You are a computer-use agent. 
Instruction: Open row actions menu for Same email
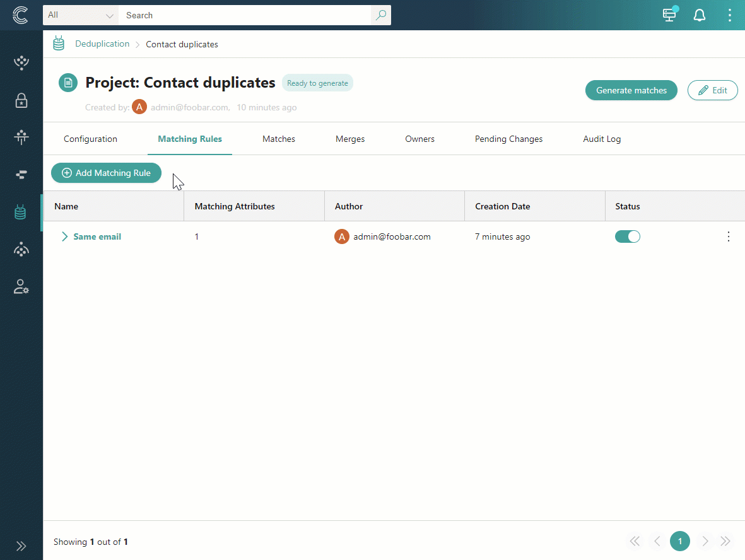(729, 236)
